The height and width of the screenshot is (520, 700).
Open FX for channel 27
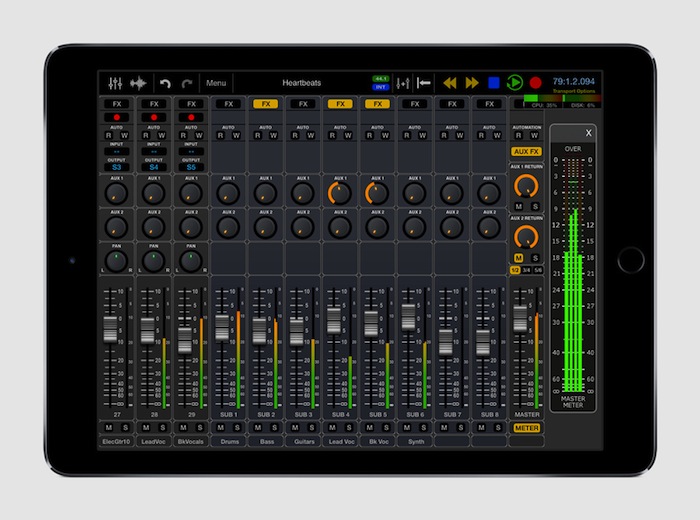tap(117, 104)
